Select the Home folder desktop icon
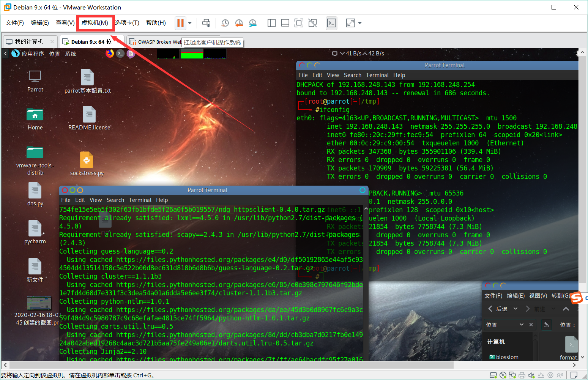Viewport: 588px width, 380px height. (35, 119)
